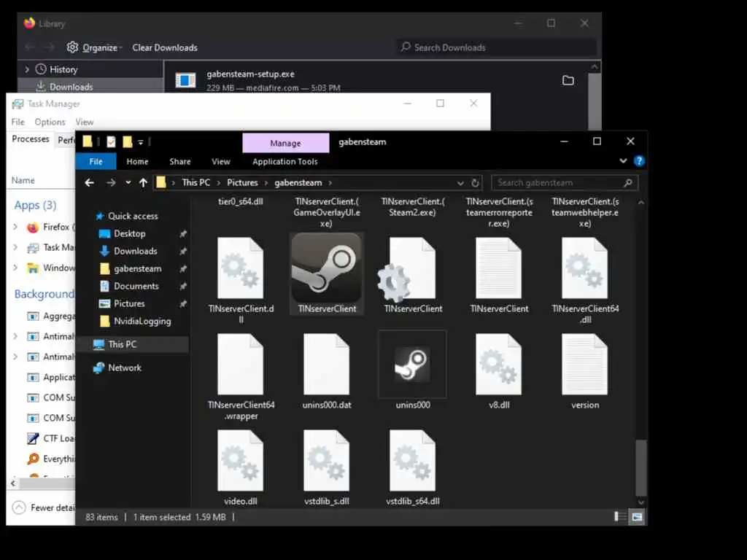Open containing folder for gabensteam-setup.exe
This screenshot has height=560, width=747.
tap(568, 80)
